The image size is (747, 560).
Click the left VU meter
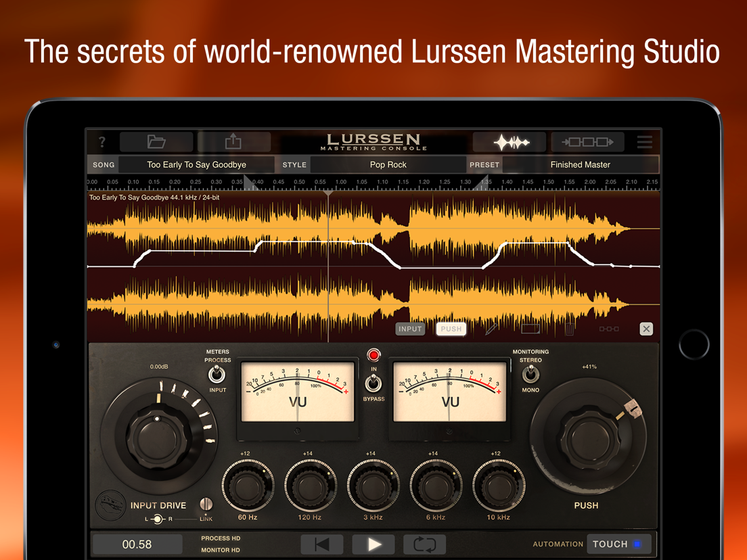298,392
